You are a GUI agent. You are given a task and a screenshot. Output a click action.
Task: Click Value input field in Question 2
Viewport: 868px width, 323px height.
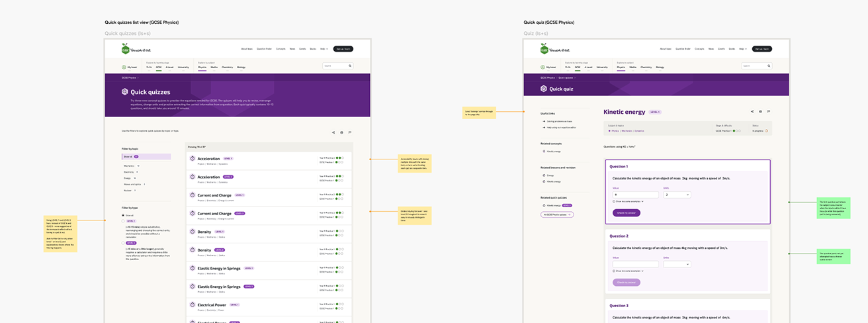pyautogui.click(x=636, y=264)
